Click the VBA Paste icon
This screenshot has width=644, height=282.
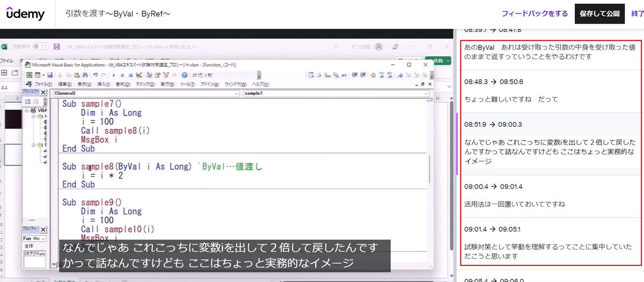pyautogui.click(x=76, y=75)
